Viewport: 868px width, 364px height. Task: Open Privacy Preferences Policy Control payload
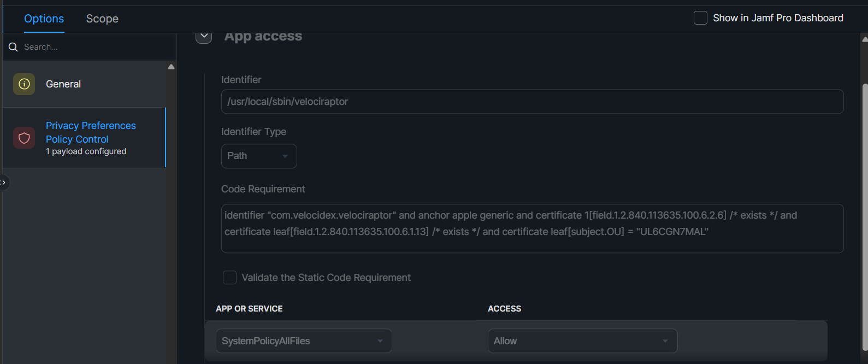pos(91,133)
